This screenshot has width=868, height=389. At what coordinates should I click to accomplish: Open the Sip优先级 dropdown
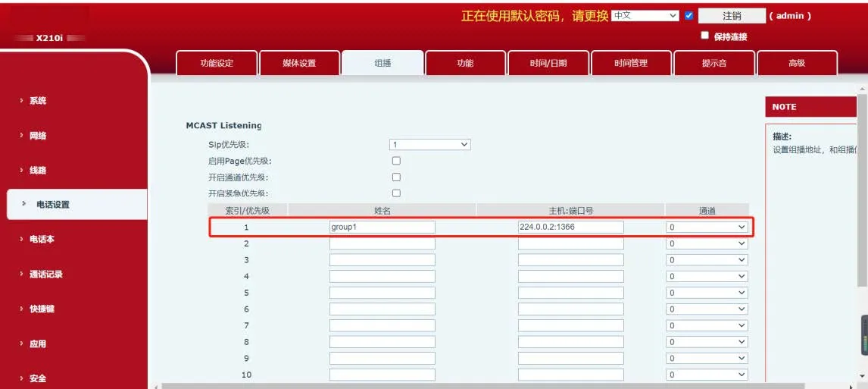(429, 144)
